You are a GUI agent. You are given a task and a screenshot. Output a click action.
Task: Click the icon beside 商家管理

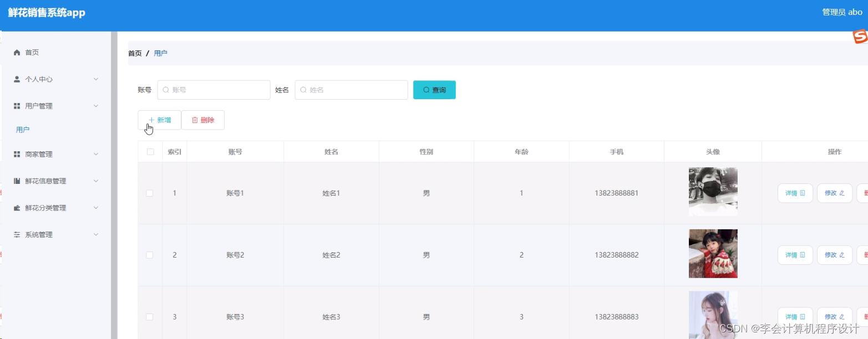(17, 154)
